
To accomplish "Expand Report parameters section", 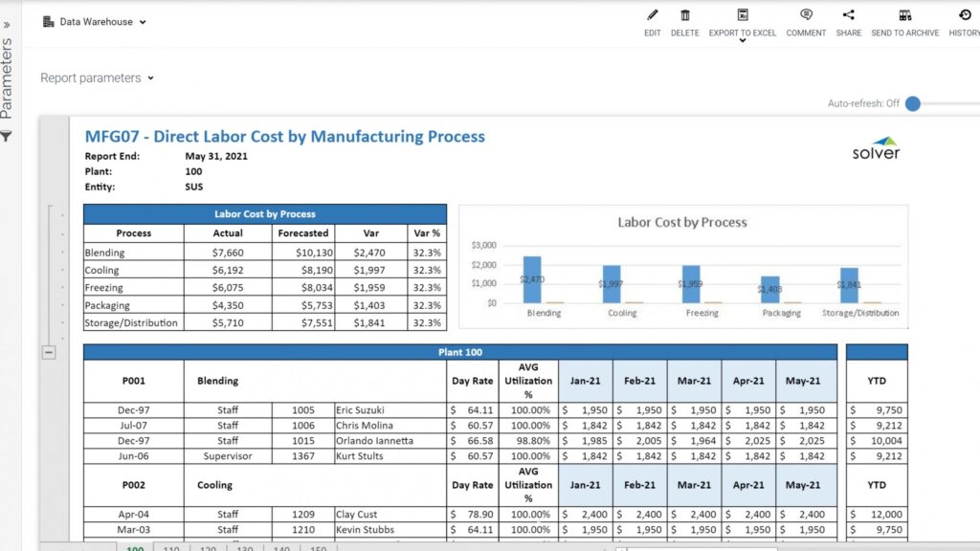I will click(97, 78).
